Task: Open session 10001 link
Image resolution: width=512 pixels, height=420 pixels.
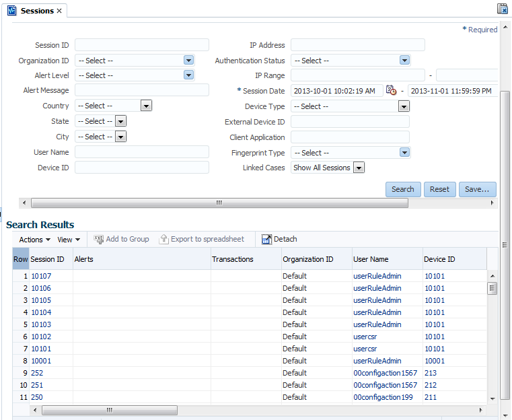Action: coord(41,361)
